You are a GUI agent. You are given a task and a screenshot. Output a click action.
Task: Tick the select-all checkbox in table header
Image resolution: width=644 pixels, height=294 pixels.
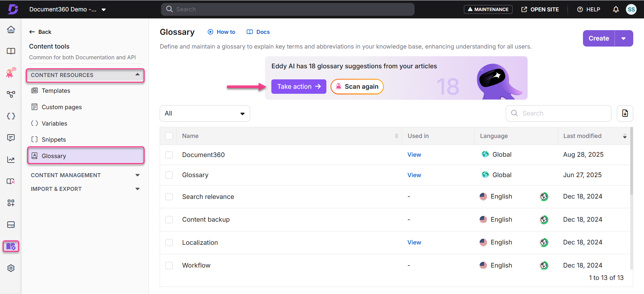click(x=169, y=136)
